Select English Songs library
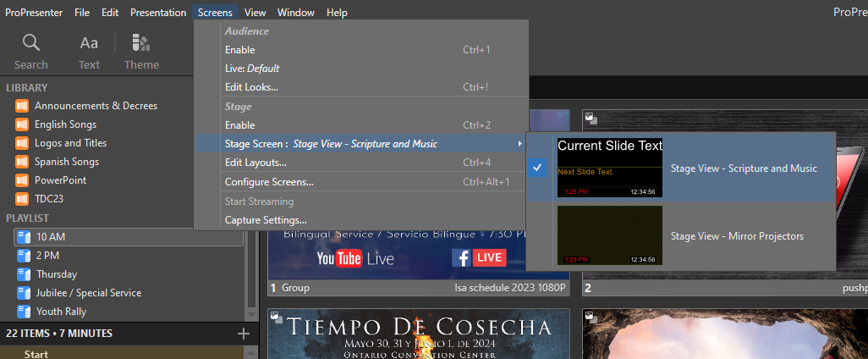The width and height of the screenshot is (868, 359). click(65, 124)
